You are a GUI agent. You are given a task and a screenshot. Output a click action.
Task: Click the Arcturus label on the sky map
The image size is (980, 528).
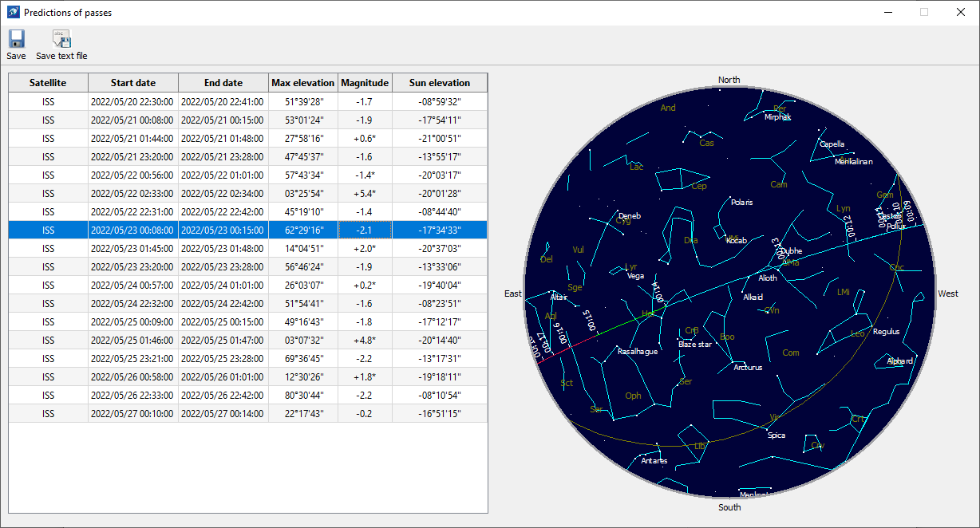pyautogui.click(x=749, y=368)
